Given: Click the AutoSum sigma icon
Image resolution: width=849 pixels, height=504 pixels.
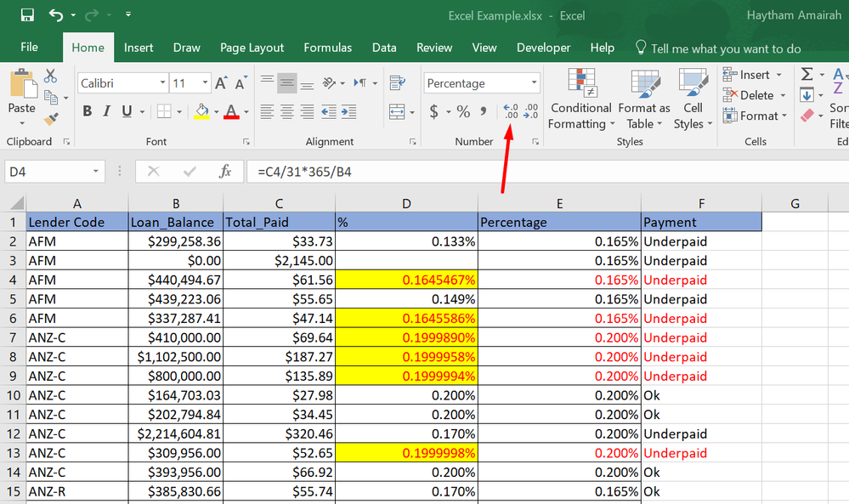Looking at the screenshot, I should pyautogui.click(x=807, y=74).
